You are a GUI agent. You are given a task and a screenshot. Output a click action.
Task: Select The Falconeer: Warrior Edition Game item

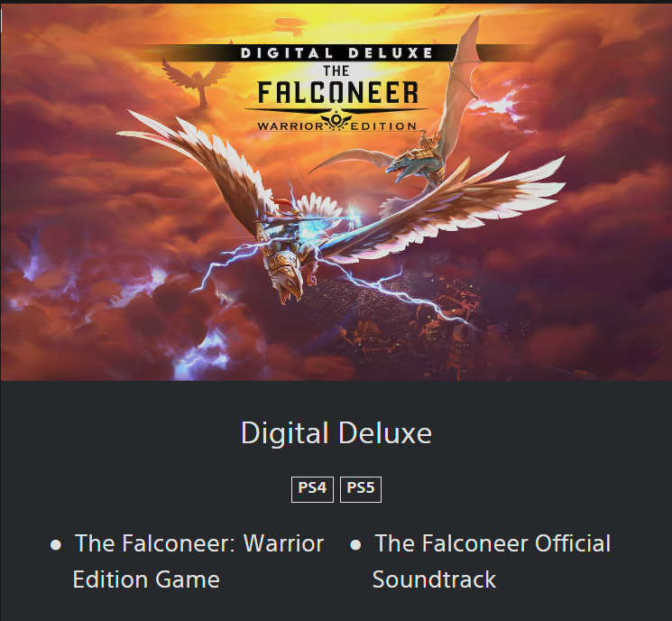click(198, 561)
